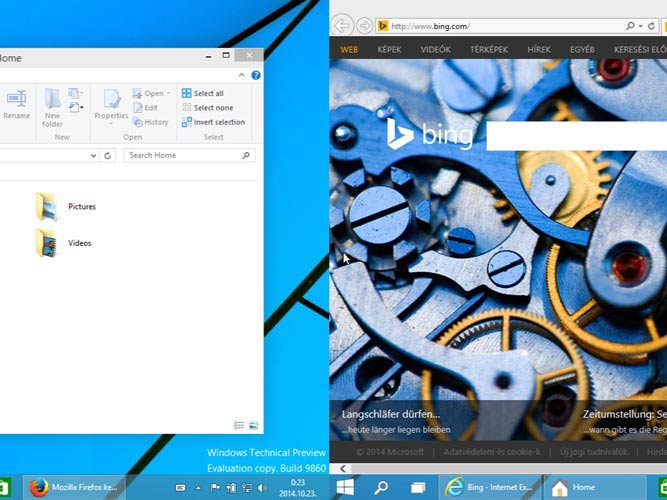Click the Bing favicon in the address bar
Viewport: 667px width, 500px height.
point(383,26)
